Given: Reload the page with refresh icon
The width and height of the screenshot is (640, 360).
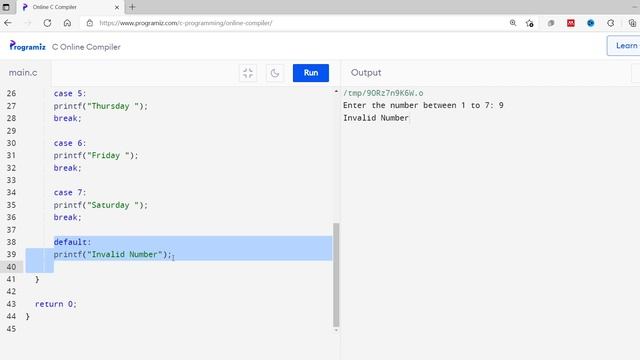Looking at the screenshot, I should click(x=47, y=23).
